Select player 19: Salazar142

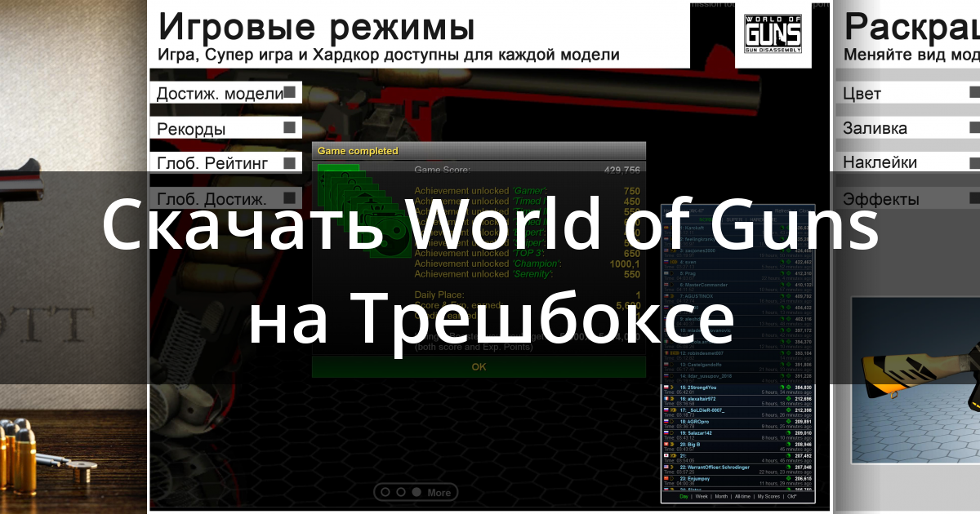click(x=696, y=433)
